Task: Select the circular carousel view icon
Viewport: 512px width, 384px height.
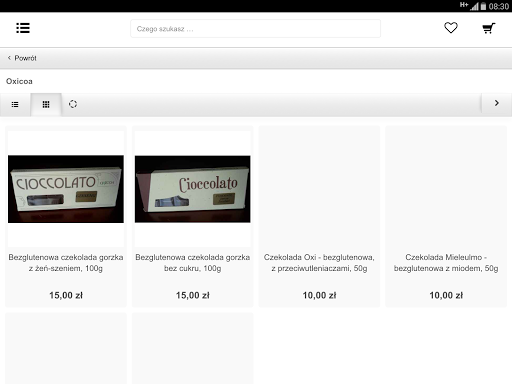Action: (x=73, y=104)
